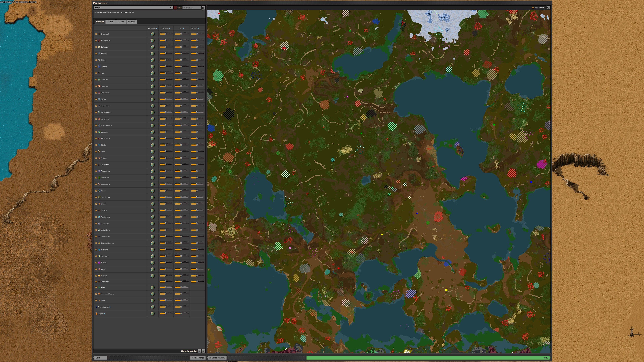Toggle the Crude oil resource checkbox

point(96,210)
